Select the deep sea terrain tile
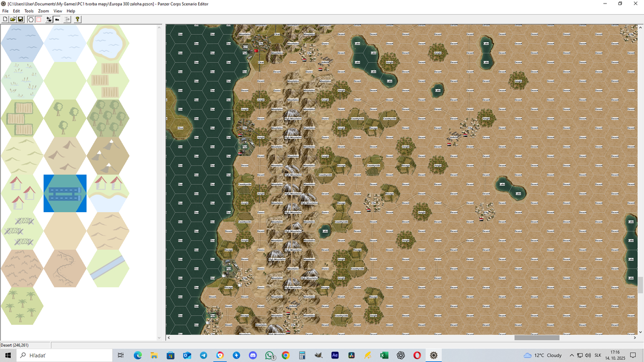The image size is (644, 362). tap(22, 43)
